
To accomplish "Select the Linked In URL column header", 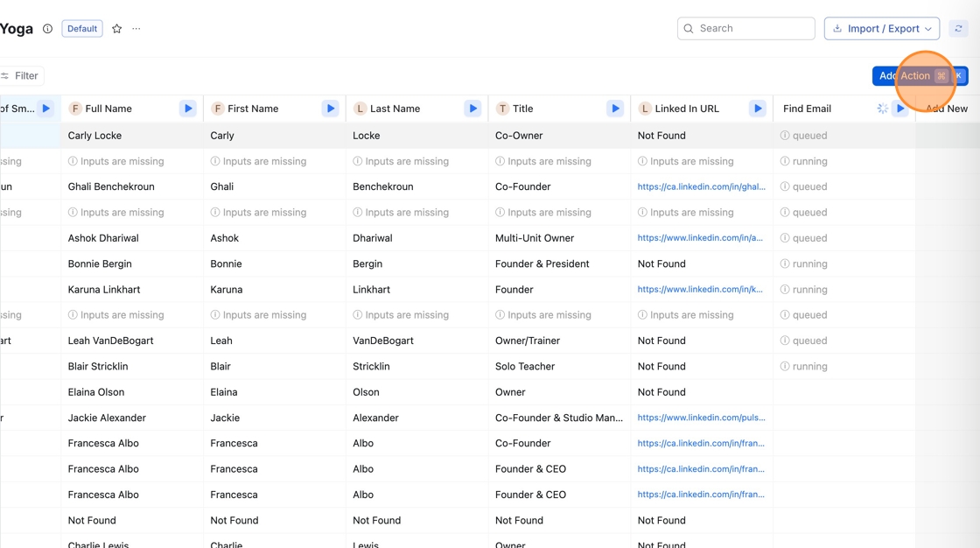I will point(702,109).
